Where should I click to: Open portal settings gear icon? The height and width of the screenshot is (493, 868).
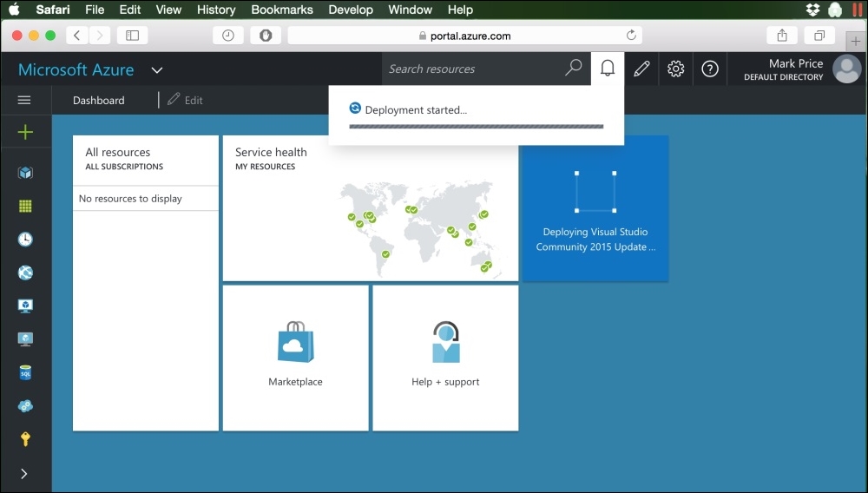(675, 69)
